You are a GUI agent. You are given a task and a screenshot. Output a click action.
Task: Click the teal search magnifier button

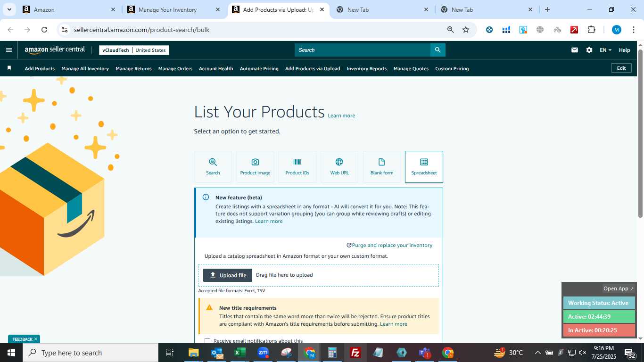[x=438, y=50]
